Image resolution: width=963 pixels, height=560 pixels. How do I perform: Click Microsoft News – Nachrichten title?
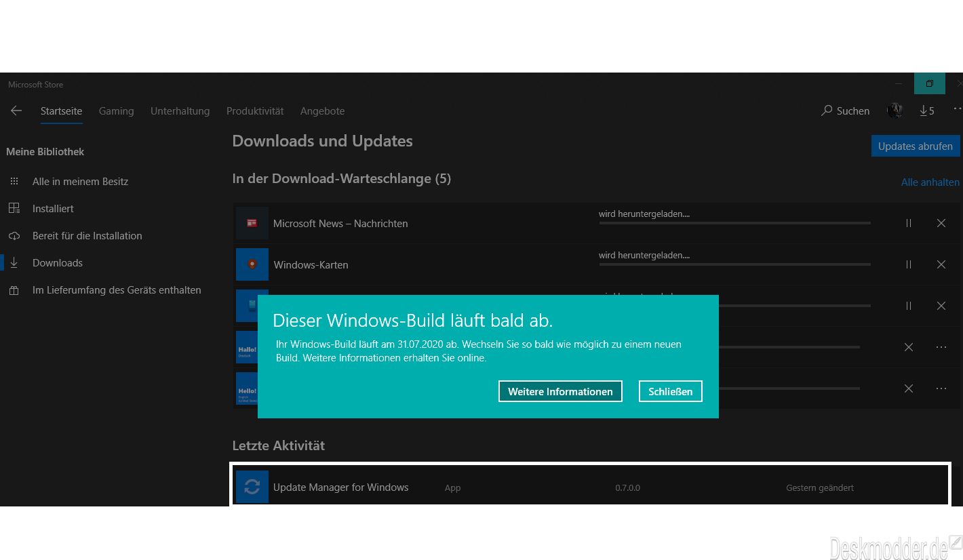[x=340, y=223]
